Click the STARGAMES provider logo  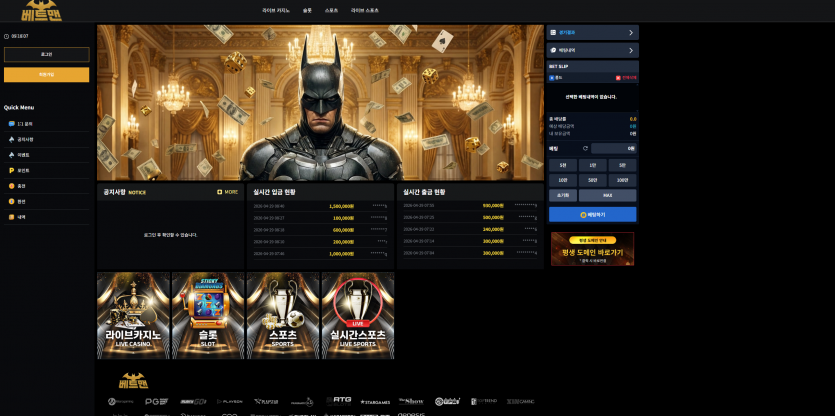[375, 402]
